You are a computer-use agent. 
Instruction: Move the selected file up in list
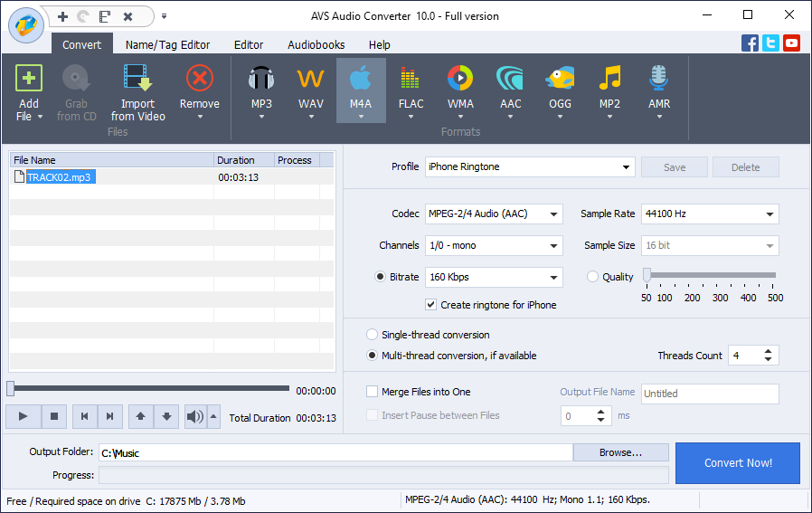click(140, 416)
